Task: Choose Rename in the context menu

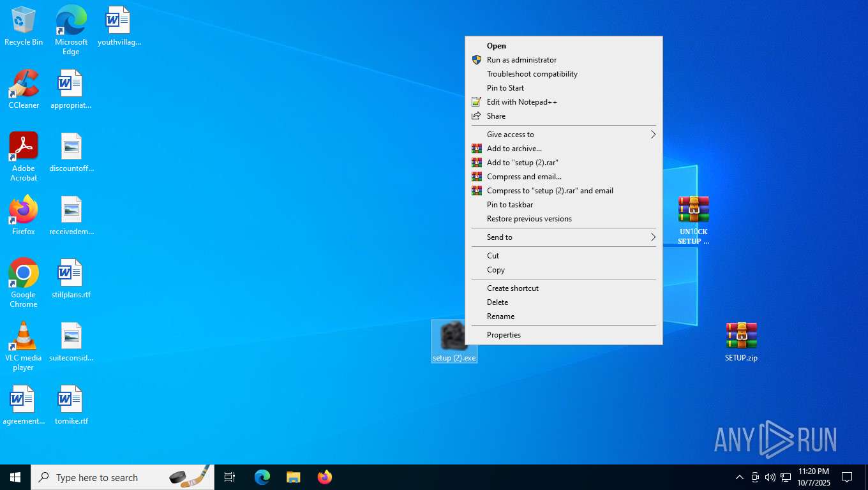Action: click(564, 316)
